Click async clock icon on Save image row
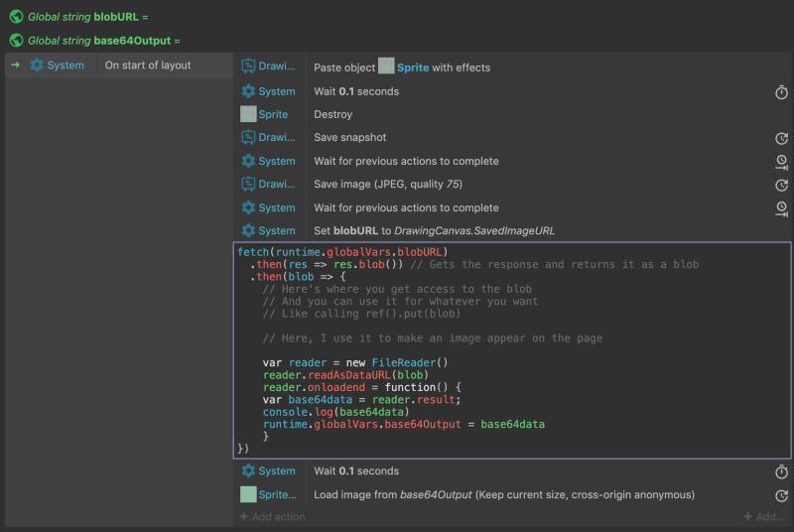 781,186
